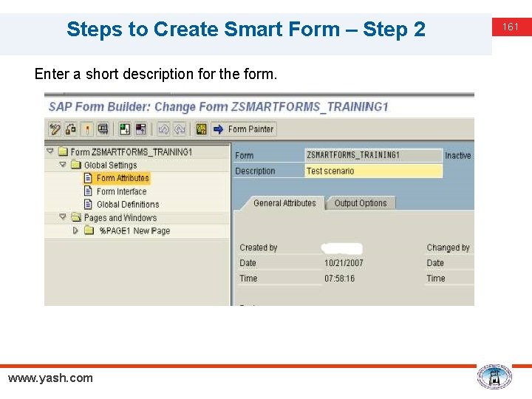Click the Form Interface document icon

pyautogui.click(x=88, y=191)
